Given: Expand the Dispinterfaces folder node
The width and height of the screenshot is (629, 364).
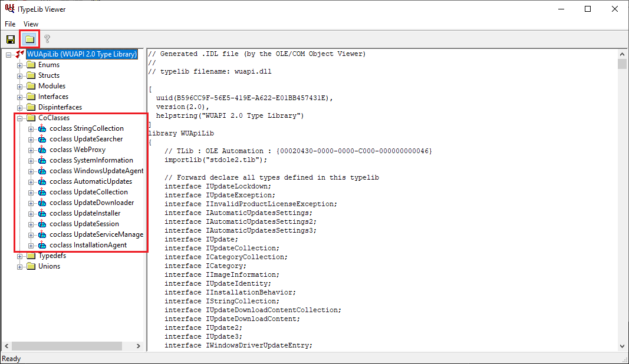Looking at the screenshot, I should pos(19,108).
